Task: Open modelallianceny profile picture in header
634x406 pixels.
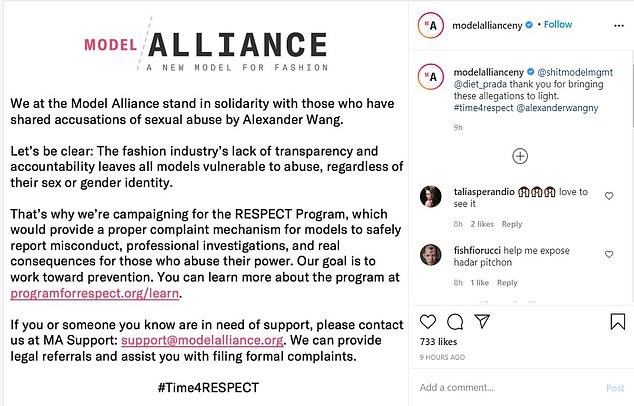Action: pos(428,24)
